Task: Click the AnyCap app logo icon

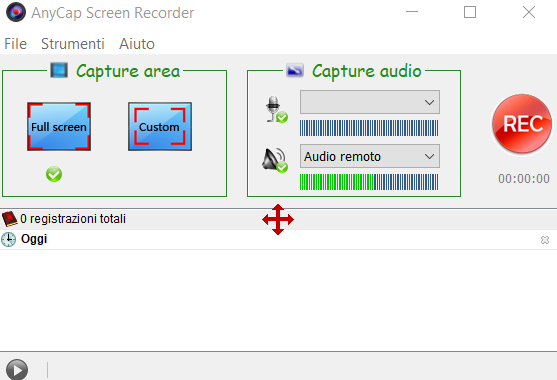Action: coord(16,12)
